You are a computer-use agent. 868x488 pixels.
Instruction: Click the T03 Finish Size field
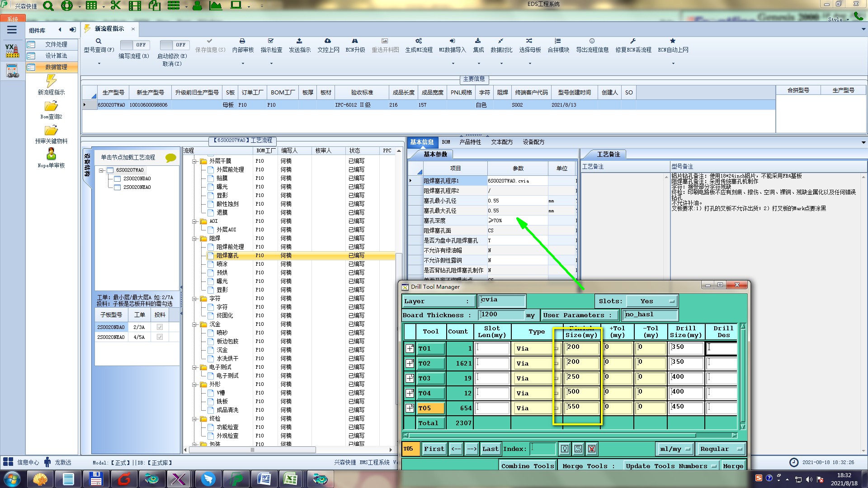581,377
